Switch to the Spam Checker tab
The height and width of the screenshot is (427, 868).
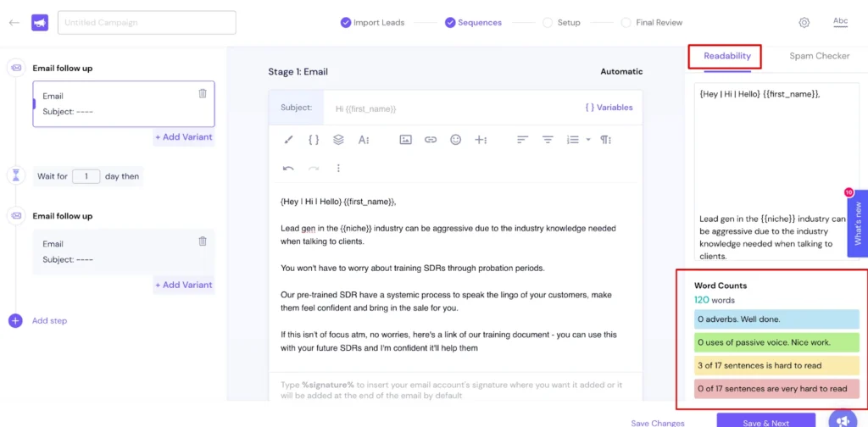[x=819, y=56]
